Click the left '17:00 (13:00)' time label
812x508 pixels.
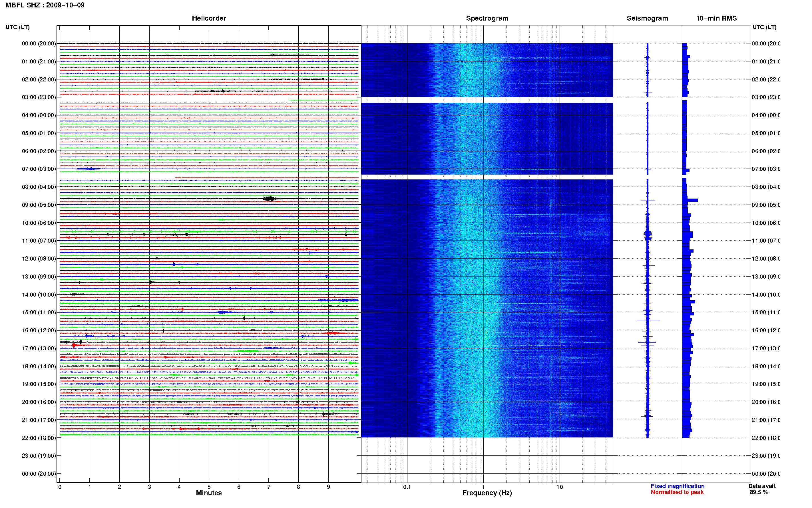(x=39, y=348)
